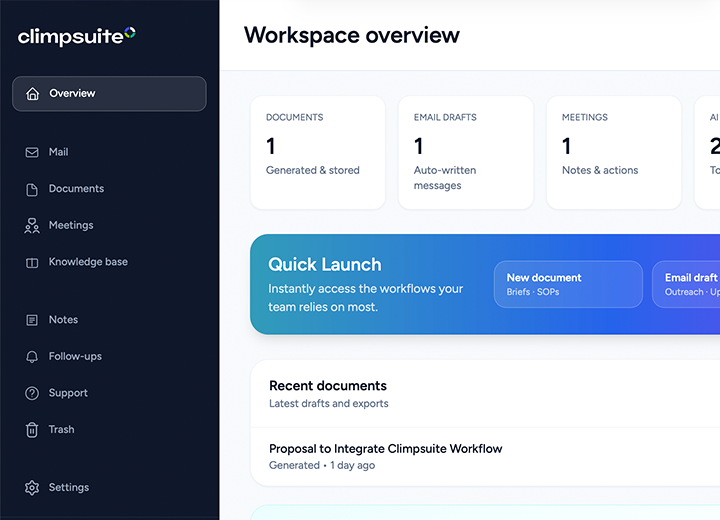Screen dimensions: 720x520
Task: Open the Overview menu item
Action: point(109,94)
